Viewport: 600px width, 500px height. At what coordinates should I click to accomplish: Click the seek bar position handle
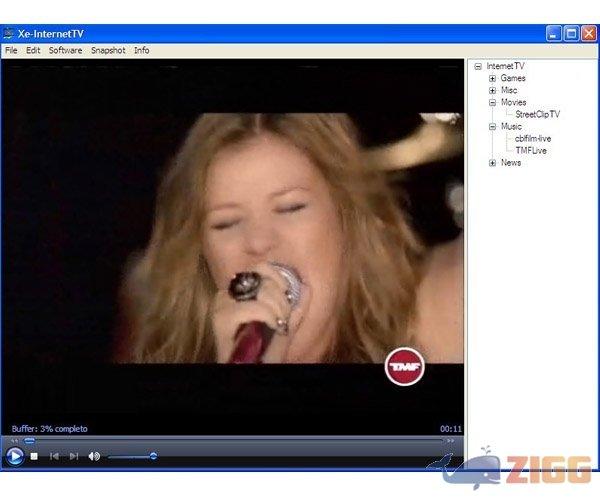click(29, 440)
